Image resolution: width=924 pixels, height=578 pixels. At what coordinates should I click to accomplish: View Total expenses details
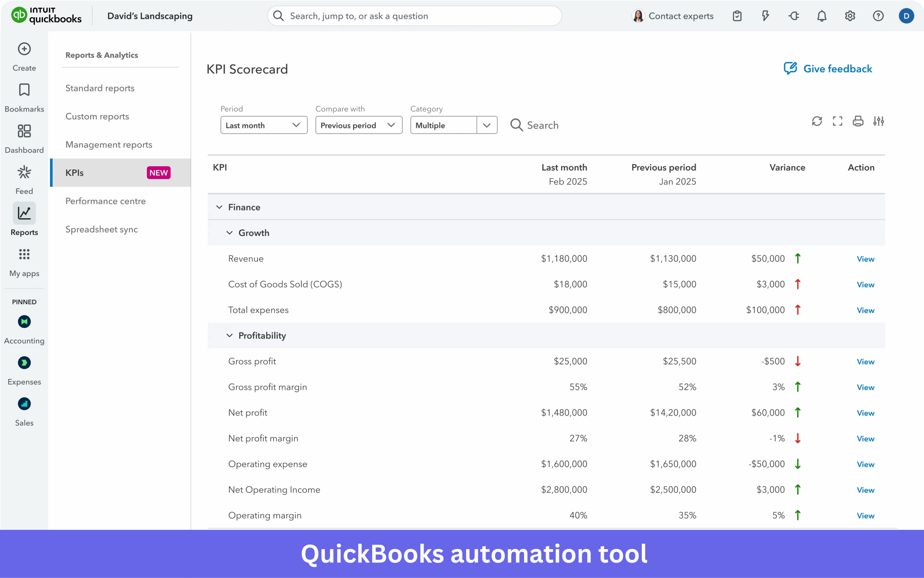point(865,310)
